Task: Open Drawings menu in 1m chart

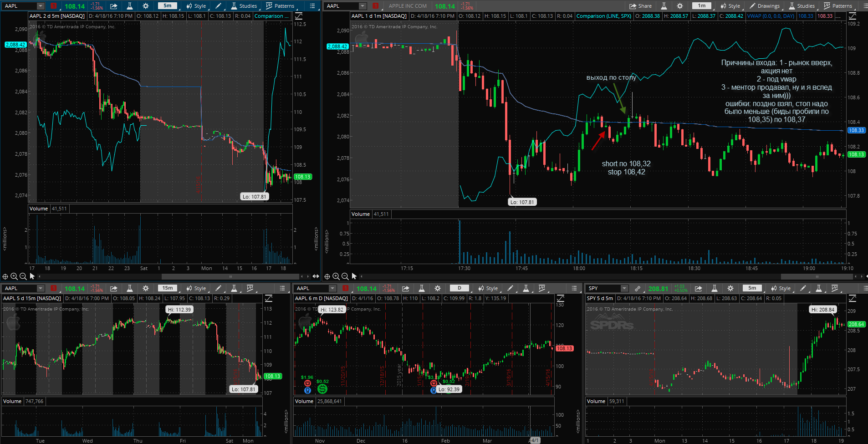Action: pyautogui.click(x=765, y=6)
